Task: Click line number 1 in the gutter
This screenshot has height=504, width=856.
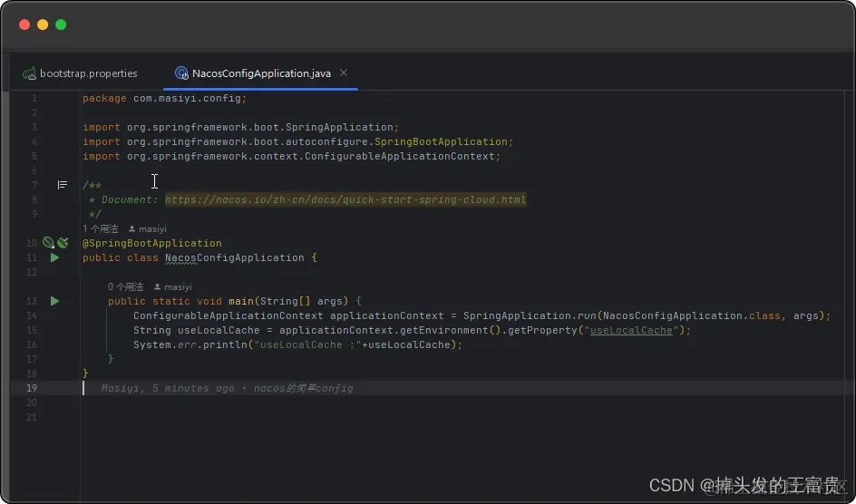Action: pyautogui.click(x=34, y=98)
